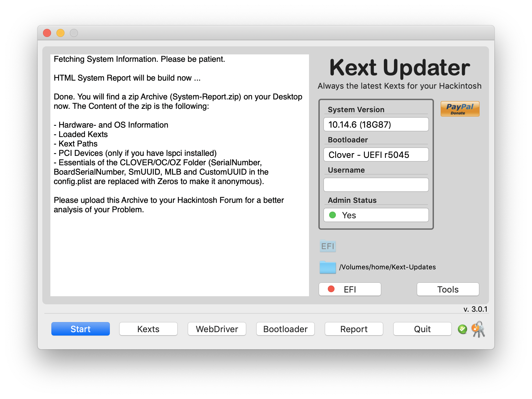The height and width of the screenshot is (399, 532).
Task: Click the Keychain keys icon
Action: point(478,329)
